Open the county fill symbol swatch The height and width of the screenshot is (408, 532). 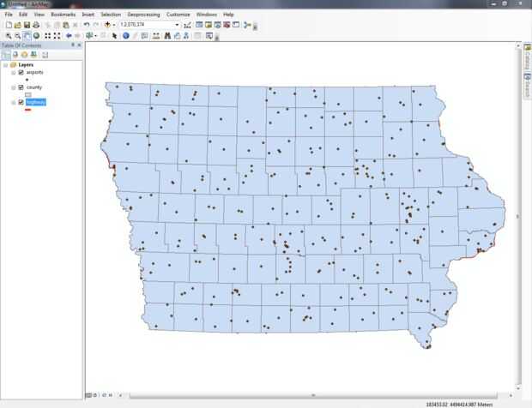click(x=28, y=95)
